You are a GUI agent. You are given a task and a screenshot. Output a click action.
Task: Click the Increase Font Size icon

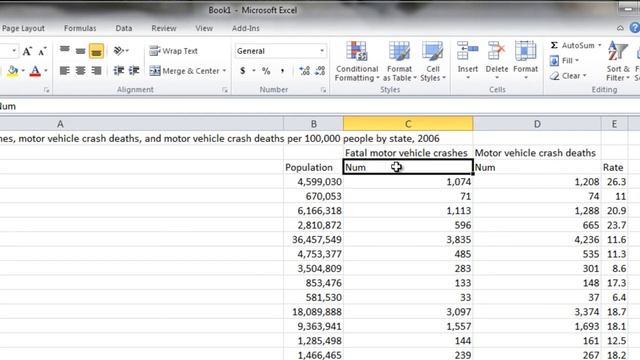pos(27,51)
